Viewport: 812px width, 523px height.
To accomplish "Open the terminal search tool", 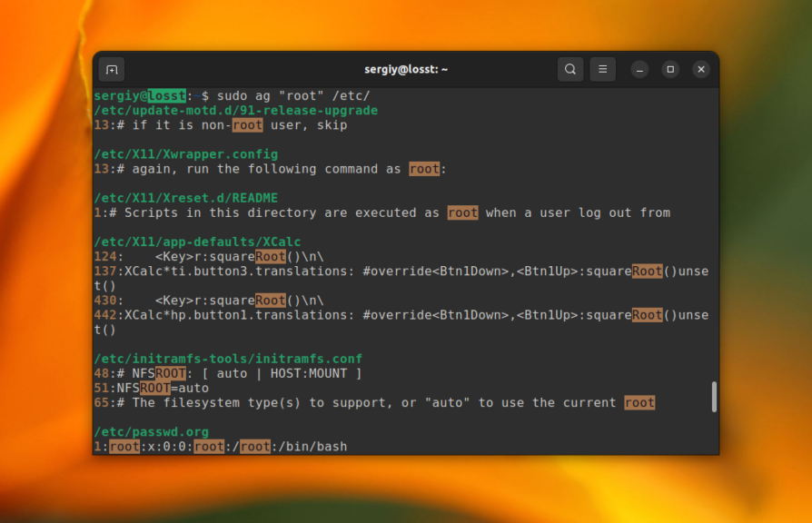I will coord(570,69).
